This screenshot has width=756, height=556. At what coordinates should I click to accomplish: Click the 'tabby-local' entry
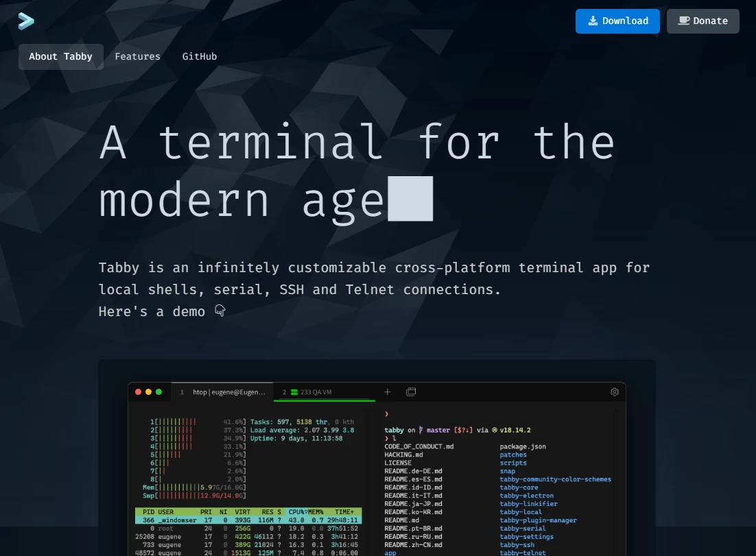pos(521,512)
